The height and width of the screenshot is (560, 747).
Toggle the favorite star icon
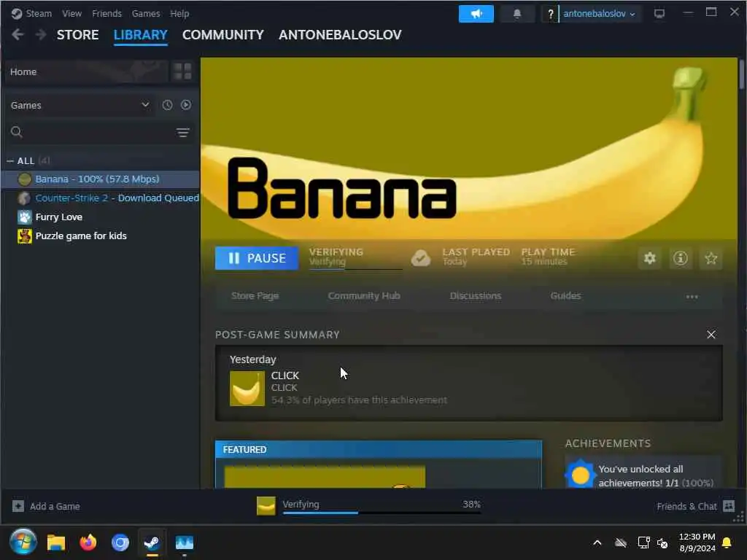[711, 258]
